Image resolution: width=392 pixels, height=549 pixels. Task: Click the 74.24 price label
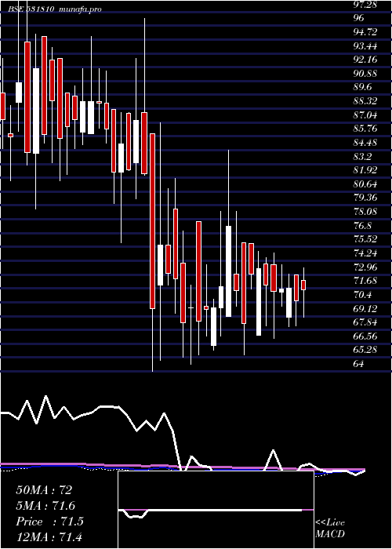click(x=366, y=253)
